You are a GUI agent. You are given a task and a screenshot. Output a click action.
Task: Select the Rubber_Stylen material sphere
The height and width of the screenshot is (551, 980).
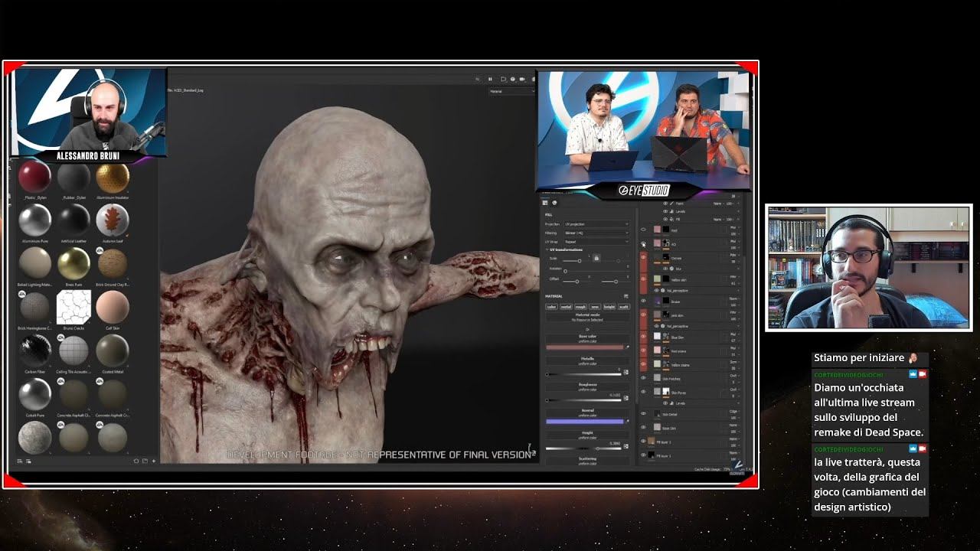point(73,177)
